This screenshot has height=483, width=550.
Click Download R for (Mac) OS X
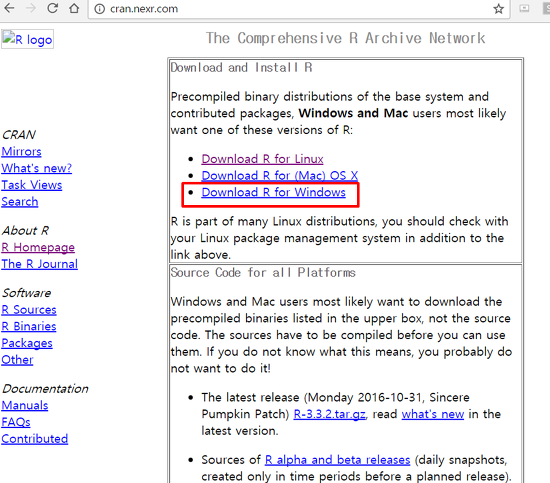point(280,175)
